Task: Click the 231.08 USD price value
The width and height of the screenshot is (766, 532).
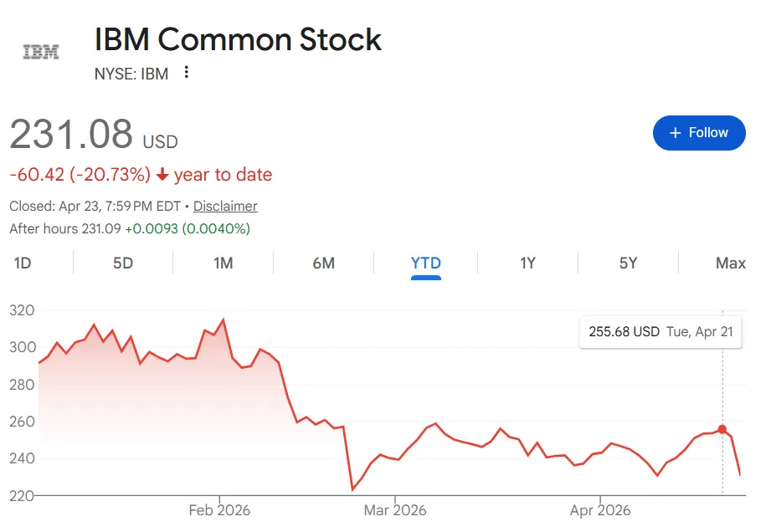Action: click(71, 134)
